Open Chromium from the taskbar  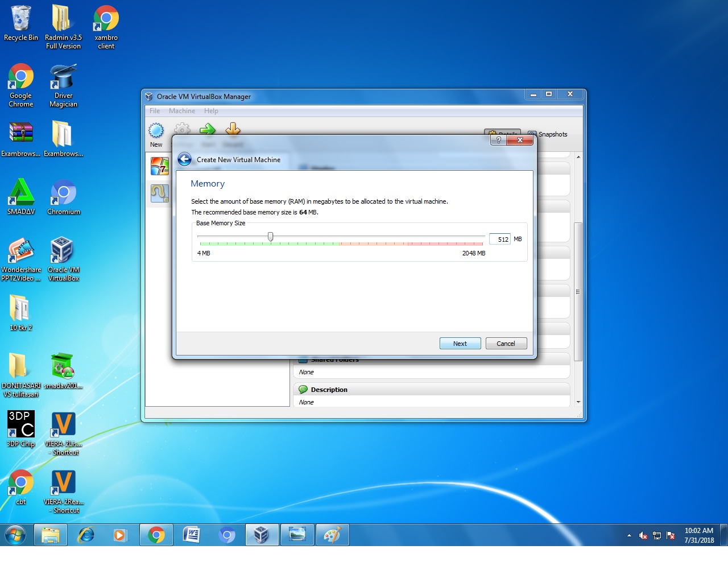point(226,535)
